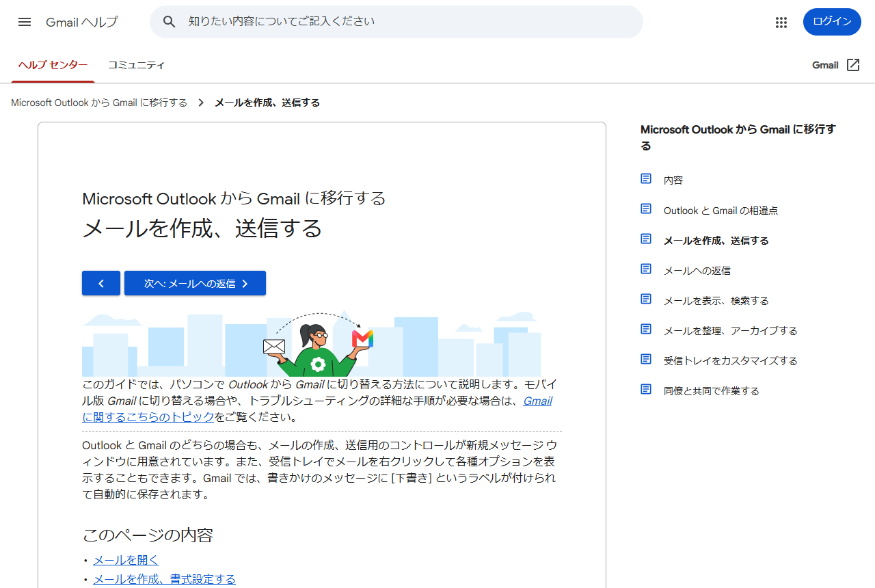
Task: Click sidebar heading Microsoft Outlook から Gmail に移行する
Action: tap(738, 137)
